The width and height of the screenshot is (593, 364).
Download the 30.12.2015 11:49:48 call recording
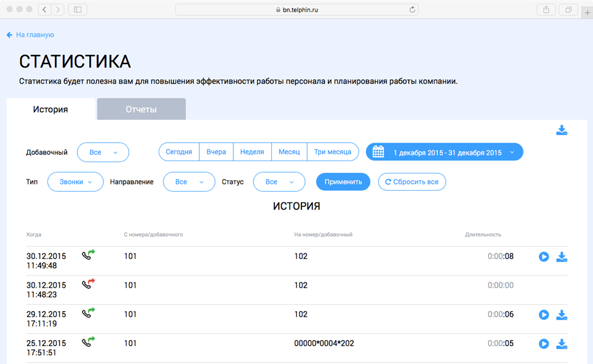pos(561,256)
